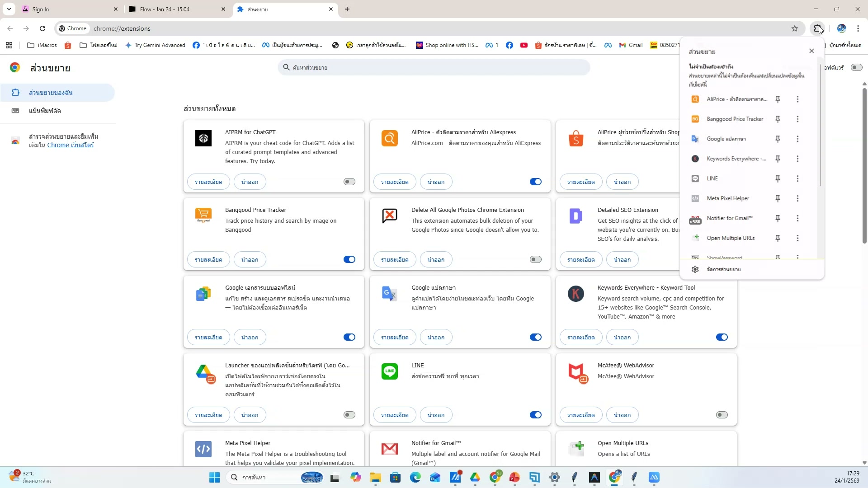Pin the LINE extension in popup
Viewport: 868px width, 488px height.
778,179
